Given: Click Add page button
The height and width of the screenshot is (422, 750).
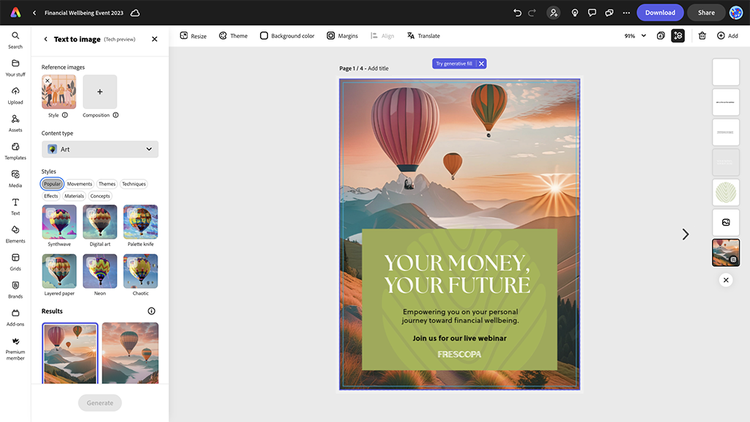Looking at the screenshot, I should pos(728,36).
